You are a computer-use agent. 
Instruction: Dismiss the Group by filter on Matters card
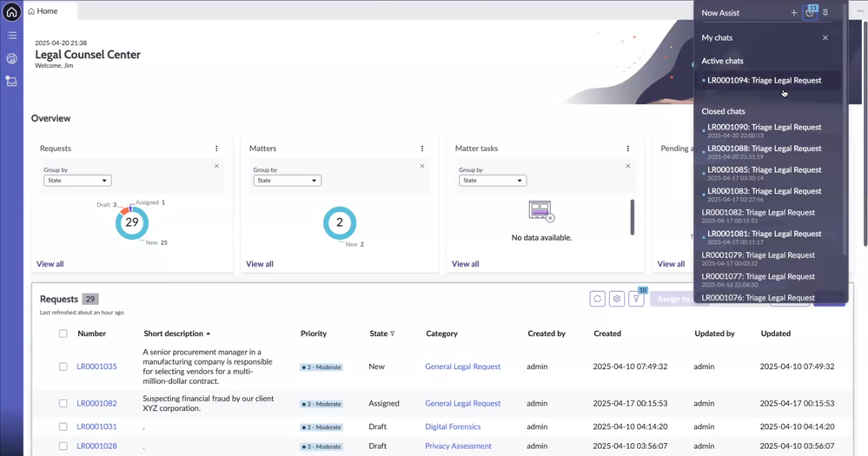coord(421,166)
